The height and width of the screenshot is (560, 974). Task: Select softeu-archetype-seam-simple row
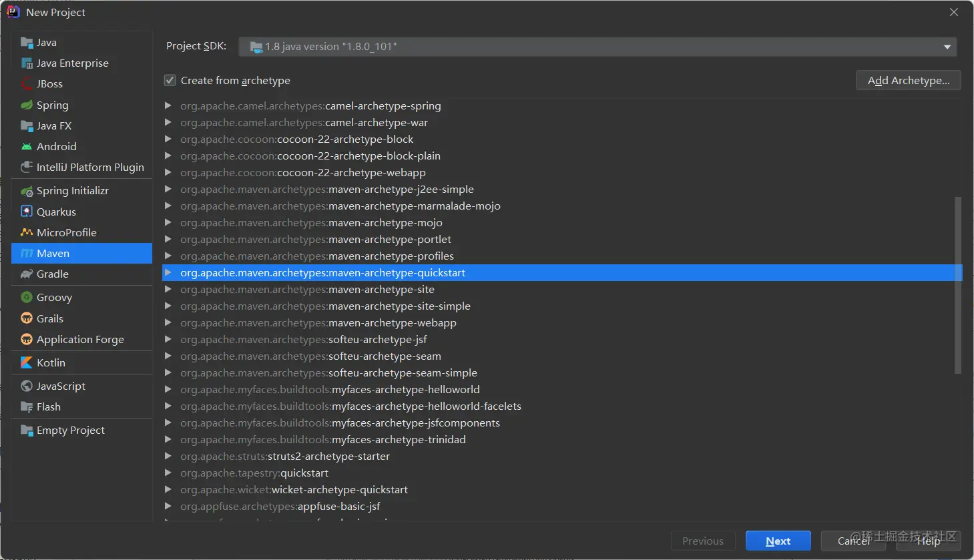click(562, 372)
